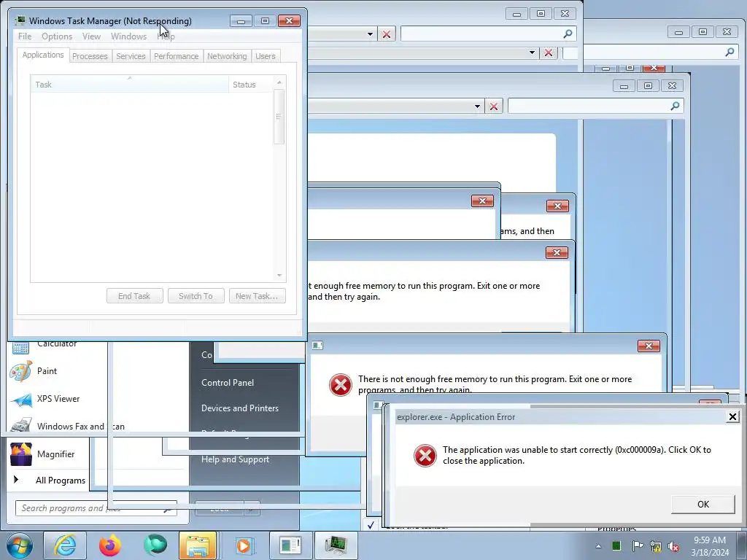Image resolution: width=747 pixels, height=560 pixels.
Task: Open Options menu in Task Manager
Action: coord(57,36)
